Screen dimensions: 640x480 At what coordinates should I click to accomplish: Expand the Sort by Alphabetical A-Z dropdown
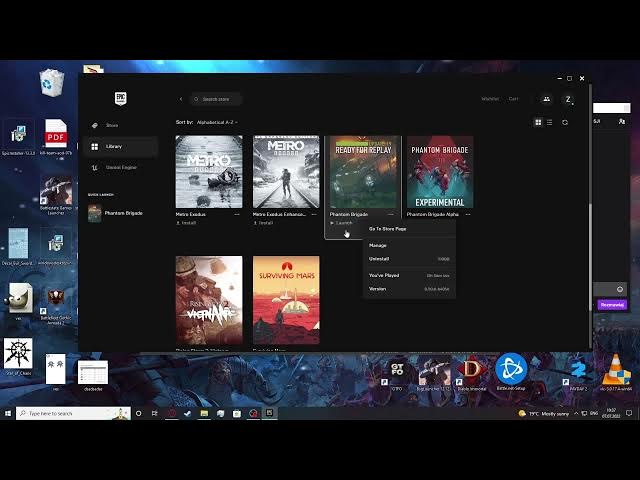[217, 122]
